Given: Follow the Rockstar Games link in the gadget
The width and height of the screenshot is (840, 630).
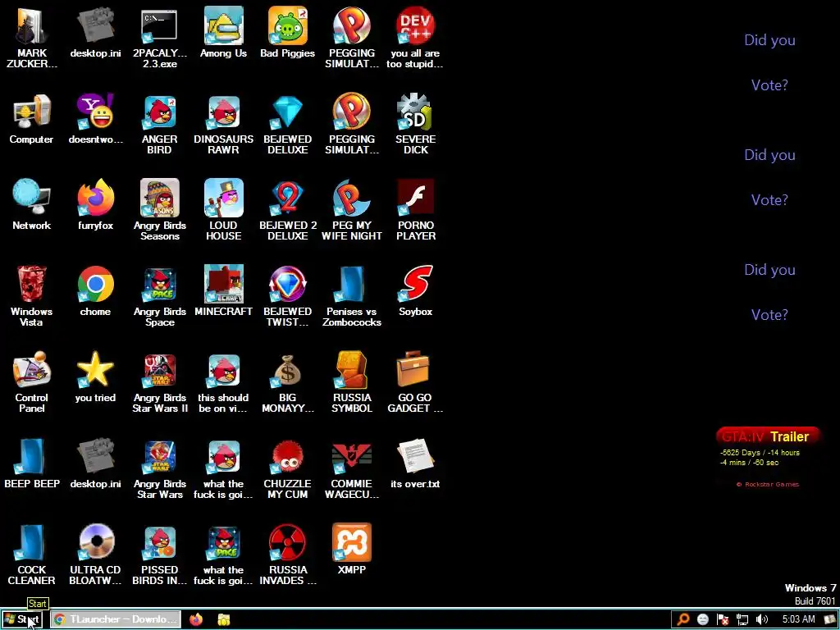Looking at the screenshot, I should click(x=768, y=484).
